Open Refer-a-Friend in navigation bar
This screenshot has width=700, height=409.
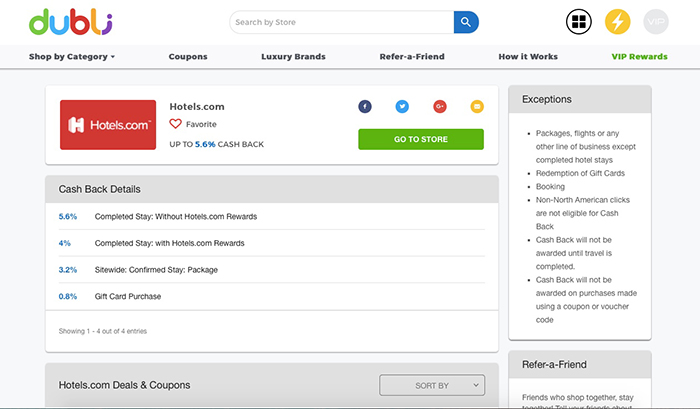pyautogui.click(x=412, y=57)
